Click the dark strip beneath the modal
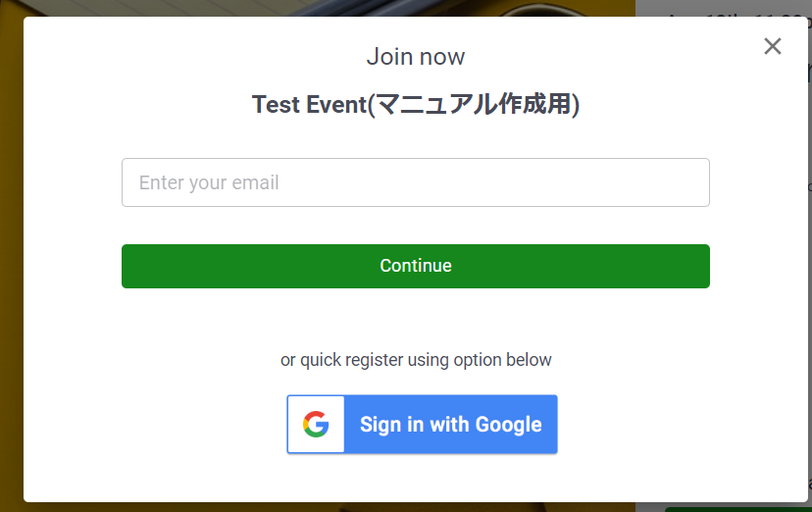Viewport: 812px width, 512px height. pos(331,507)
